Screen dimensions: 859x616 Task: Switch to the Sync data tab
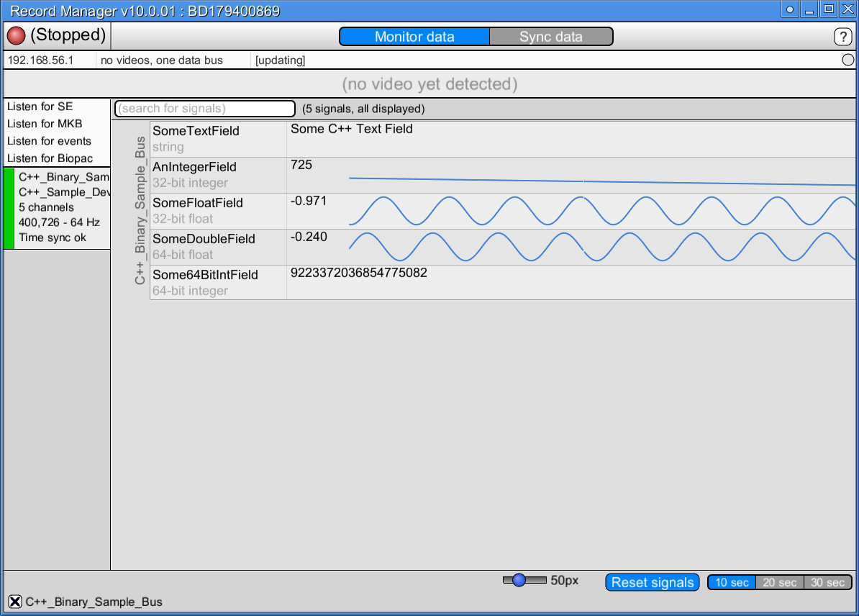click(550, 36)
